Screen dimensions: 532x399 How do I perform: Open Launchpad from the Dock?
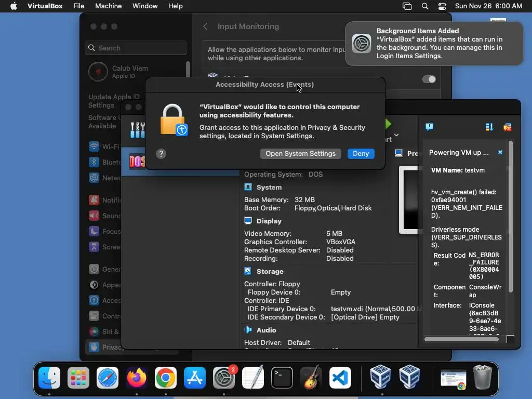pos(78,377)
